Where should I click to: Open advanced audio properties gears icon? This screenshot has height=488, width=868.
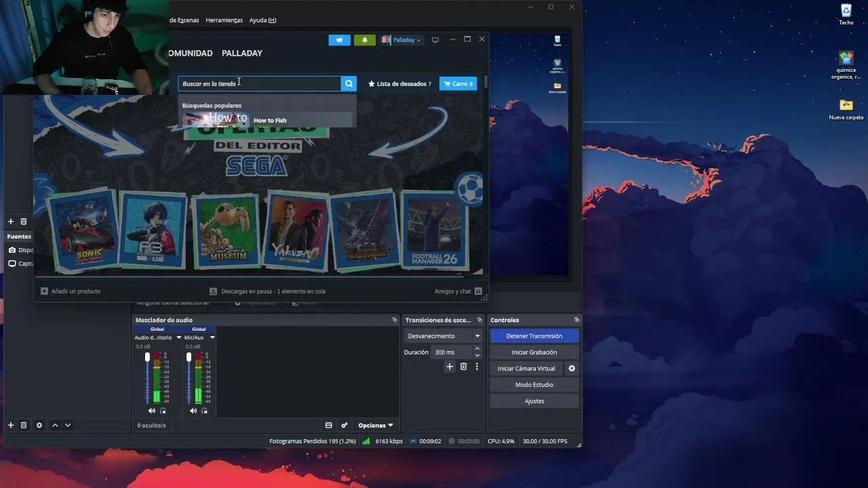coord(344,426)
